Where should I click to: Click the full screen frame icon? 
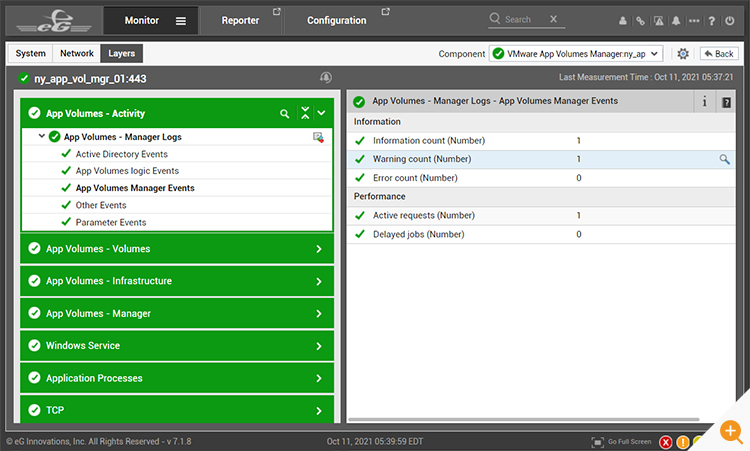tap(597, 442)
